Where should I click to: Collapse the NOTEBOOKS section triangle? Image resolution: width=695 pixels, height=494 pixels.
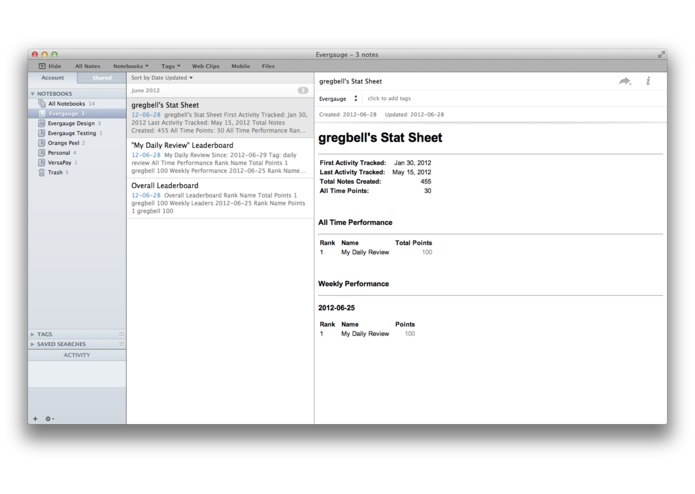(32, 94)
